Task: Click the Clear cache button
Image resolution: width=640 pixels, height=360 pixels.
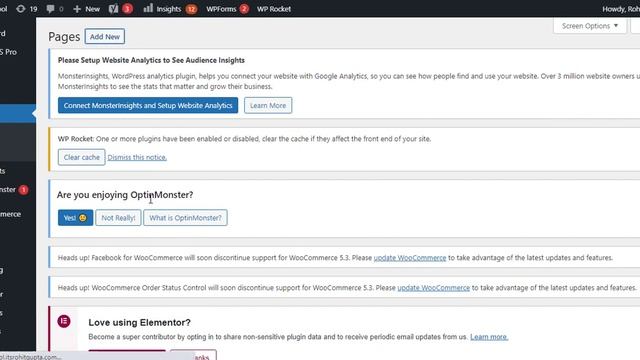Action: click(x=82, y=157)
